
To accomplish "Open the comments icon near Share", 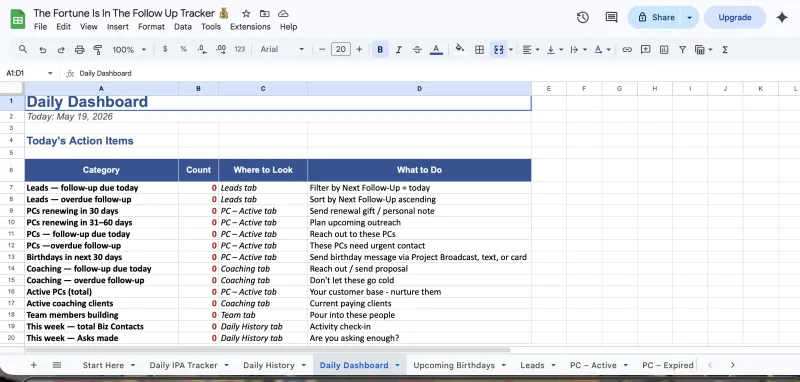I will (x=611, y=17).
